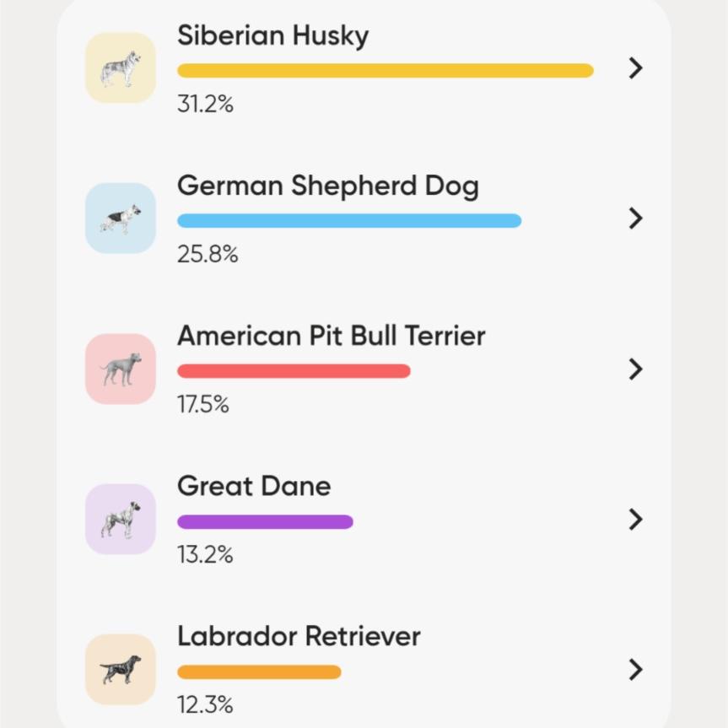728x728 pixels.
Task: Select the German Shepherd Dog title
Action: click(327, 186)
